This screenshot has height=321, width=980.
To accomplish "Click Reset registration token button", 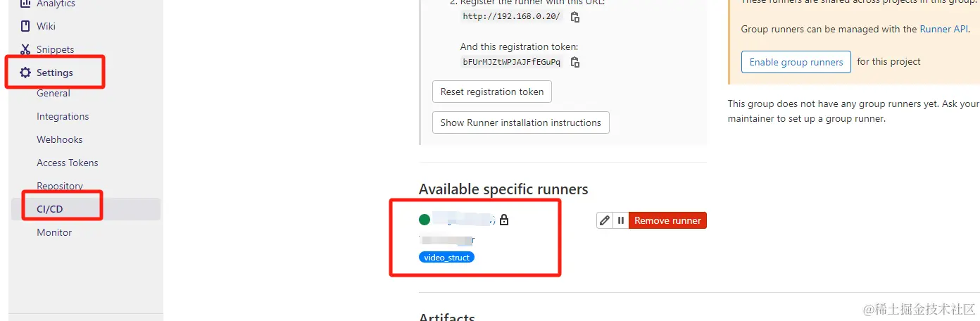I will [x=492, y=92].
